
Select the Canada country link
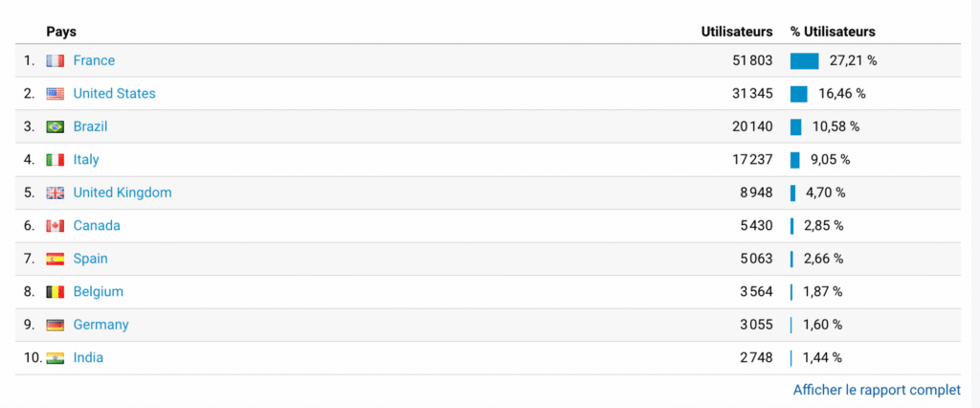[x=97, y=226]
